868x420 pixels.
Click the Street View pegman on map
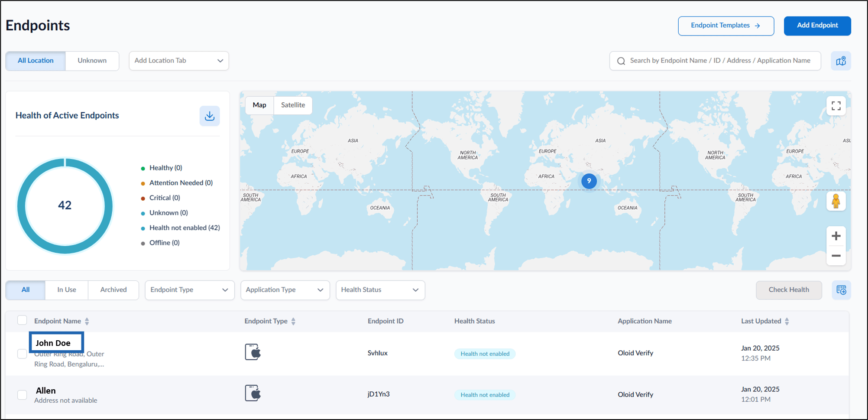[x=836, y=201]
